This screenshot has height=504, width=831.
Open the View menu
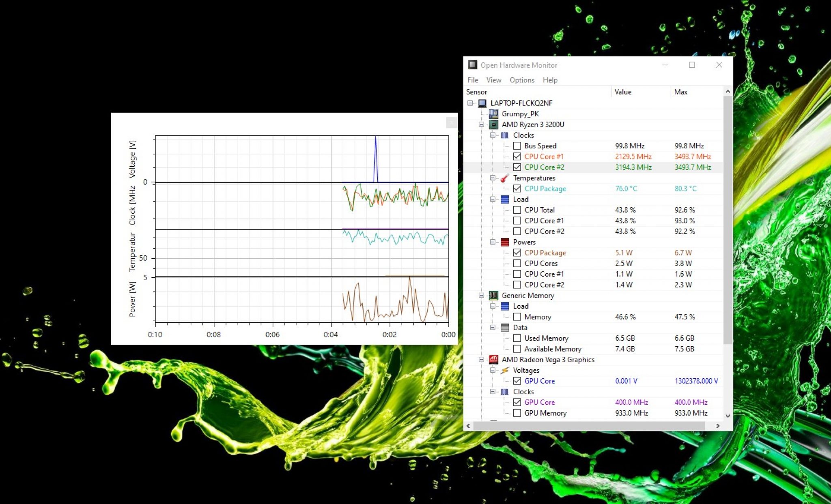tap(493, 80)
